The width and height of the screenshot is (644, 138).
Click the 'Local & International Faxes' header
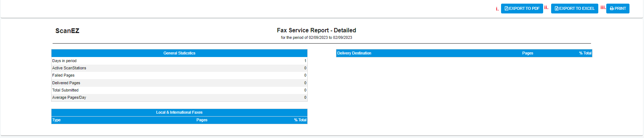[179, 112]
